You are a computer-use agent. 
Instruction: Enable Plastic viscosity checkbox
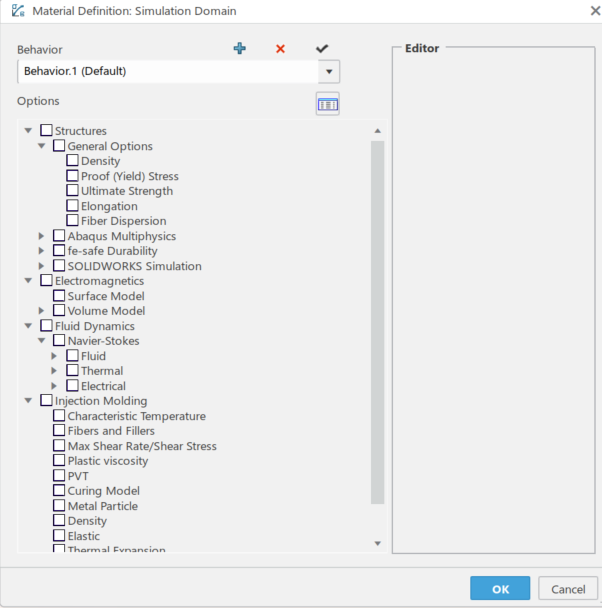point(59,460)
